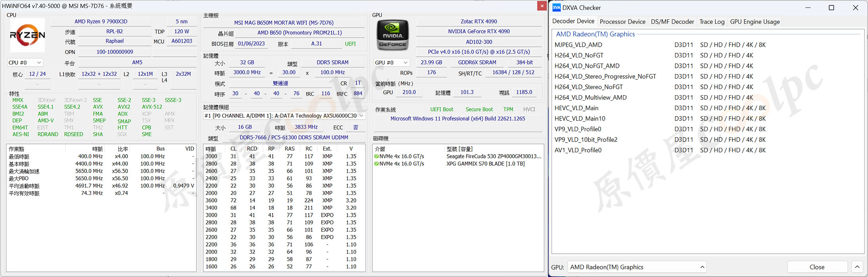Click the up-arrow expander beside Close button
This screenshot has height=277, width=868.
coord(857,267)
